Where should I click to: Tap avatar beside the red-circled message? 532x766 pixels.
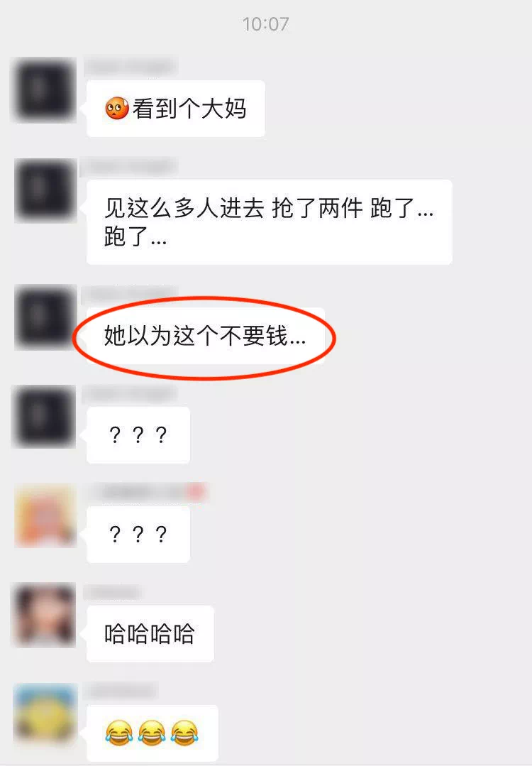45,317
